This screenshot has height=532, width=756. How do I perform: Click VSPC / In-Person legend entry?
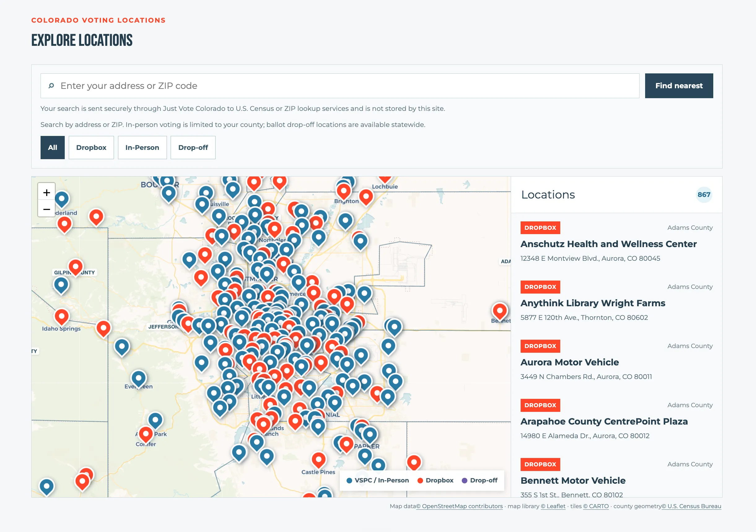(x=378, y=480)
